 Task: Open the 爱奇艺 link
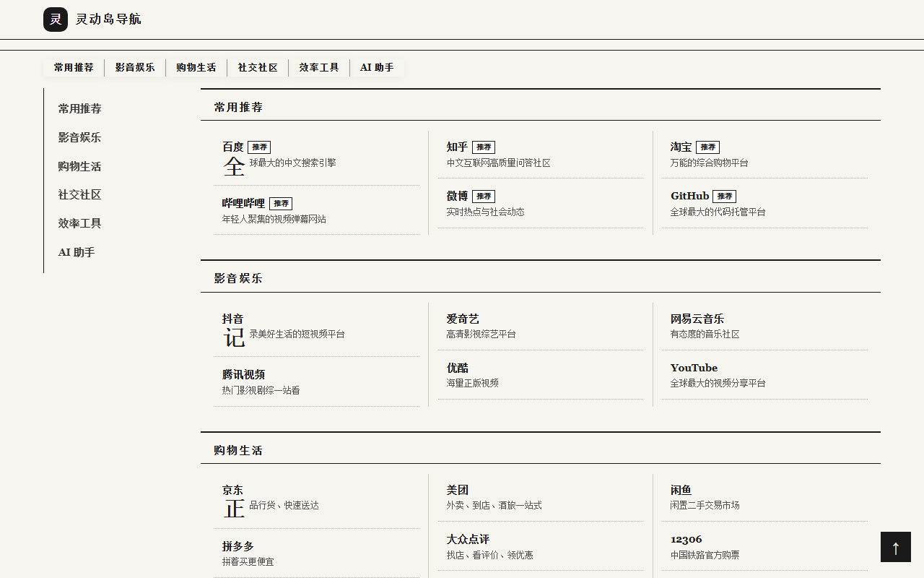(x=463, y=319)
